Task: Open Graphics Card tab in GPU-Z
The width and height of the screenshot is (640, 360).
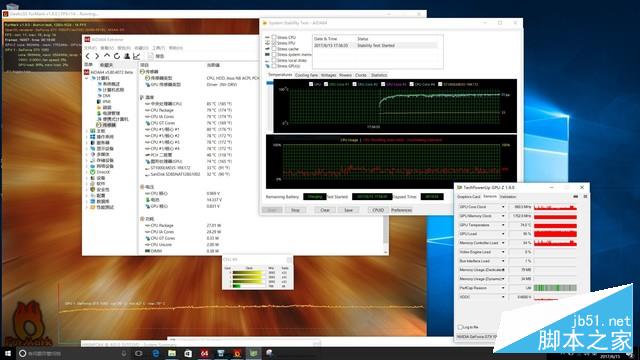Action: coord(469,197)
